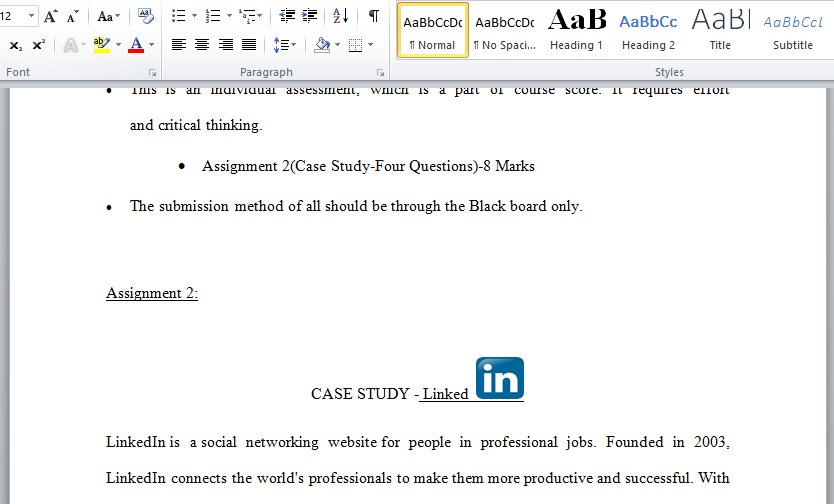834x504 pixels.
Task: Justify the paragraph text
Action: point(249,45)
